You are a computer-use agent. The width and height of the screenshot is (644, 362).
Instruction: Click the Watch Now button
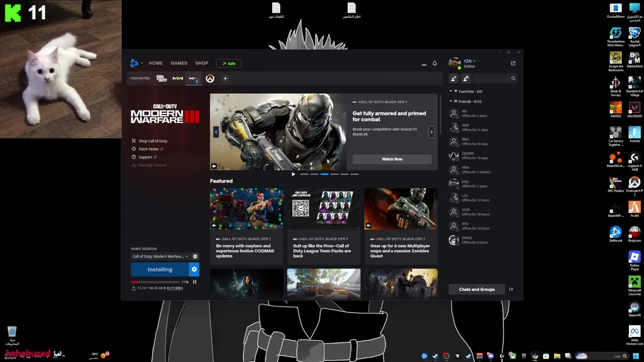[x=392, y=159]
